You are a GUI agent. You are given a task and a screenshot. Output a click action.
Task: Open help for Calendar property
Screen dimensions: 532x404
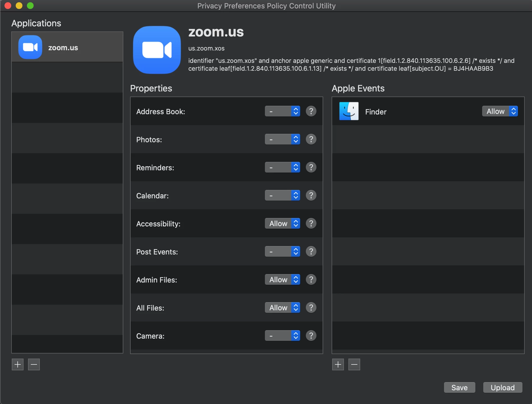[311, 196]
